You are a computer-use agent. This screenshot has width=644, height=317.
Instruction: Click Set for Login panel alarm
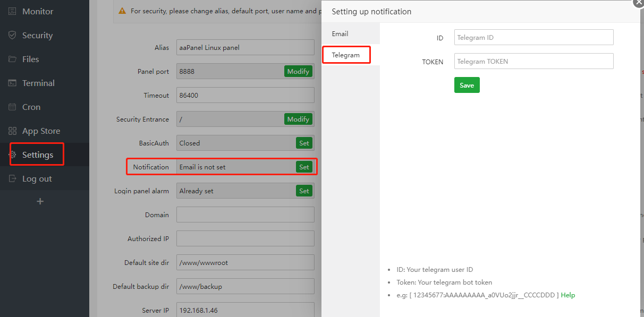(304, 191)
